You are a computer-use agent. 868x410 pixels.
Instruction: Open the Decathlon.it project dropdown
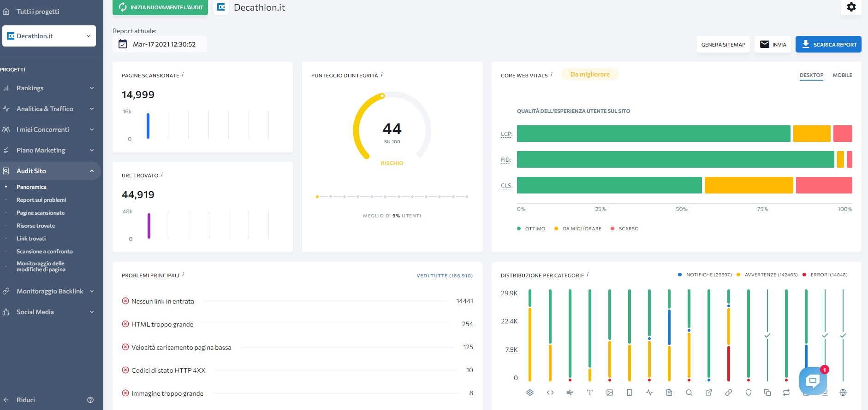pos(49,36)
